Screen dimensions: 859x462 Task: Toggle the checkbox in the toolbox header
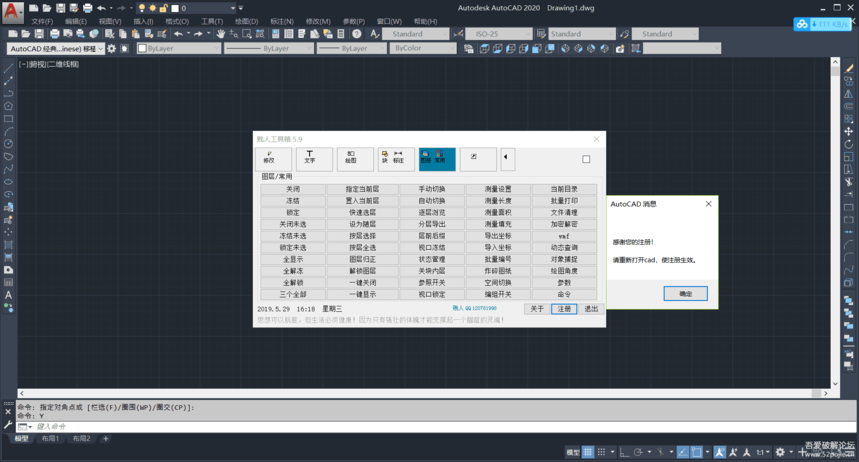click(586, 159)
